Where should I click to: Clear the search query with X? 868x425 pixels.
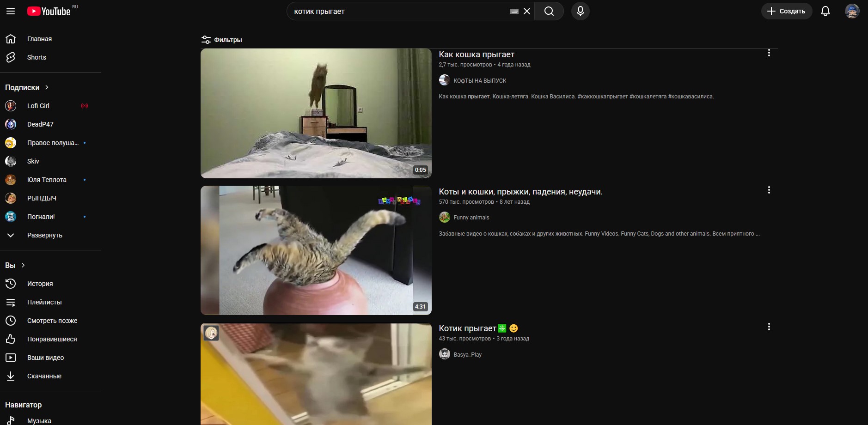527,11
